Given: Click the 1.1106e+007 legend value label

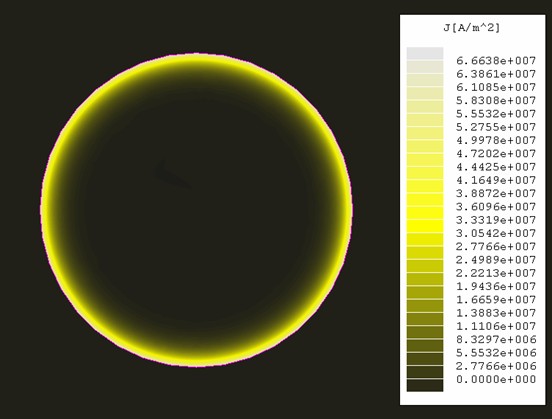Looking at the screenshot, I should (496, 326).
